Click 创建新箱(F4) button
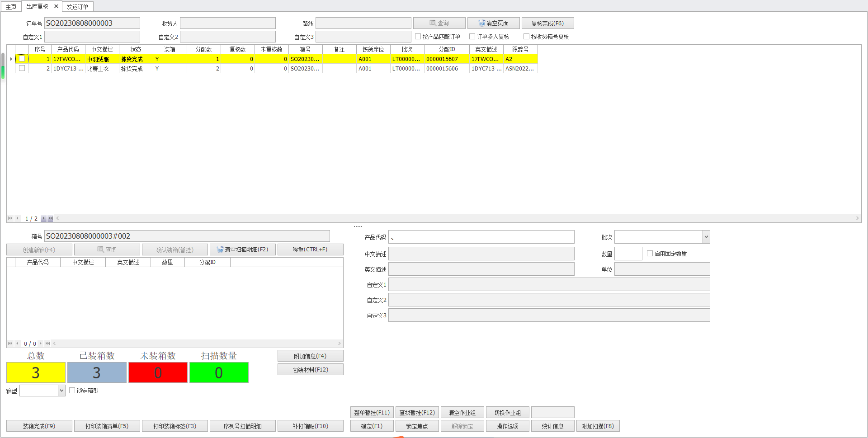This screenshot has width=868, height=438. (x=39, y=250)
